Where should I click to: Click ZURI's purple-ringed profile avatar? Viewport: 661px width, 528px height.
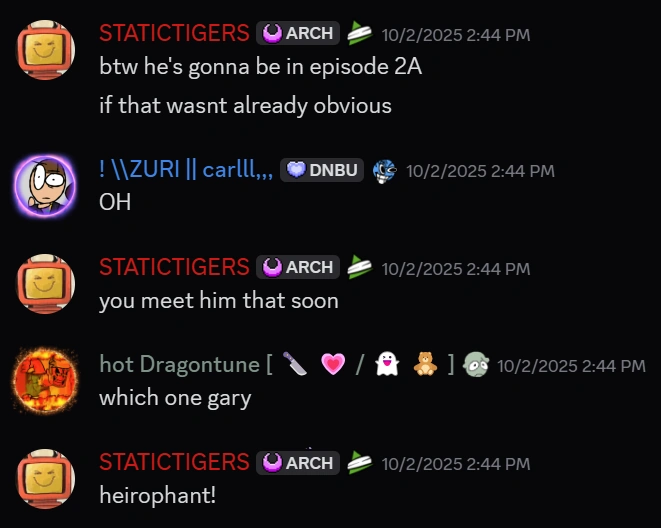tap(45, 186)
